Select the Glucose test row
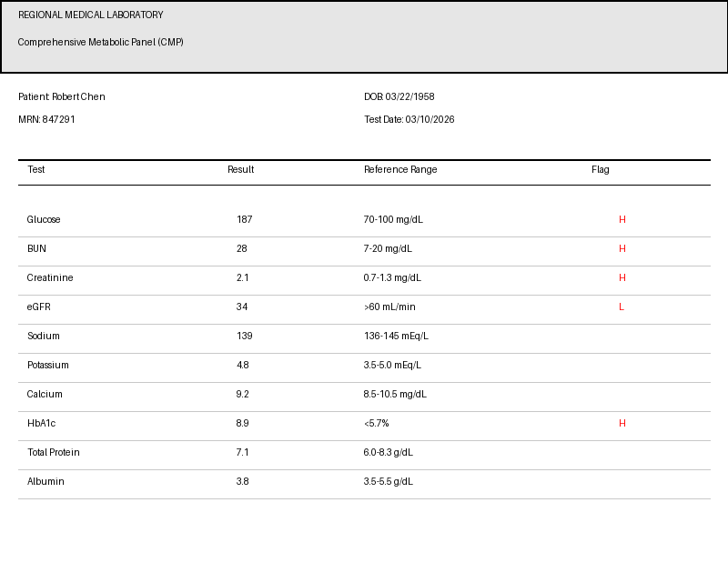The image size is (728, 573). tap(45, 219)
